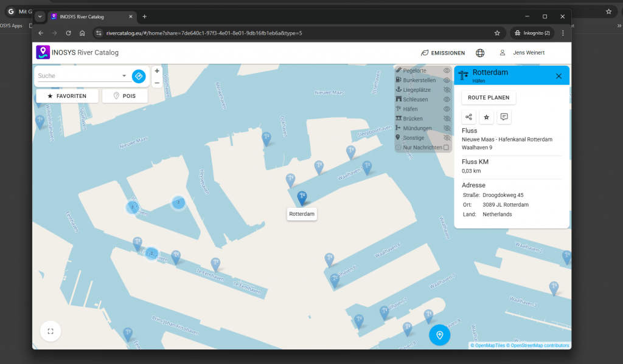Show the Brücken layer via eye icon
Screen dimensions: 623x364
tap(447, 118)
